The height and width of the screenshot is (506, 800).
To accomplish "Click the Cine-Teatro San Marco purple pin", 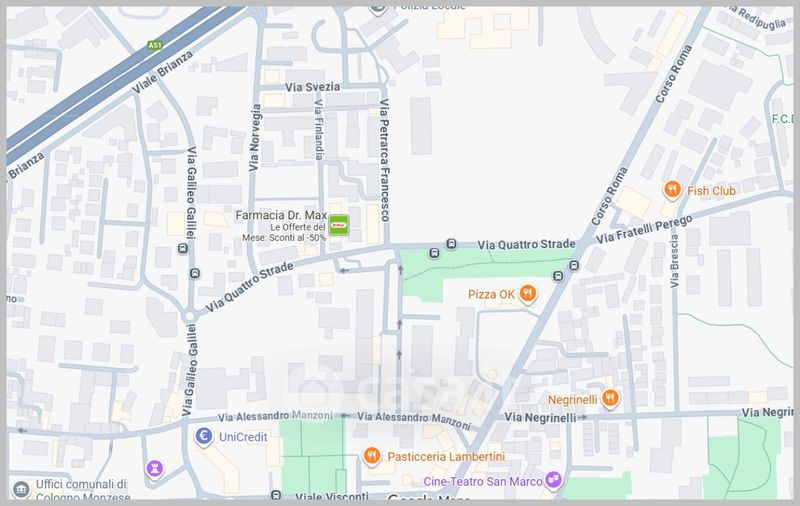I will (x=554, y=480).
